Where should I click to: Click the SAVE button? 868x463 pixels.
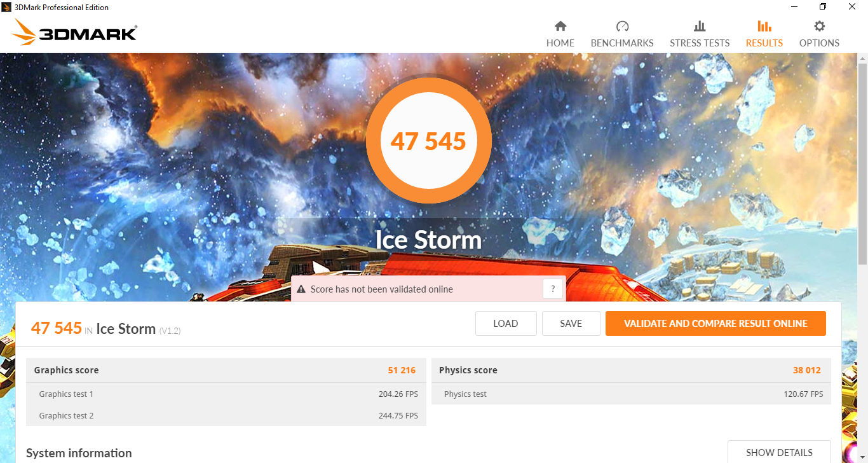point(571,323)
